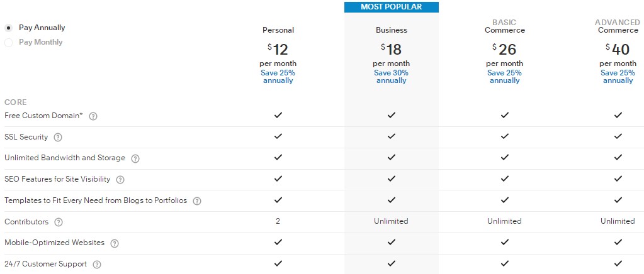The height and width of the screenshot is (274, 644).
Task: Click question mark for 24/7 Customer Support
Action: click(97, 265)
